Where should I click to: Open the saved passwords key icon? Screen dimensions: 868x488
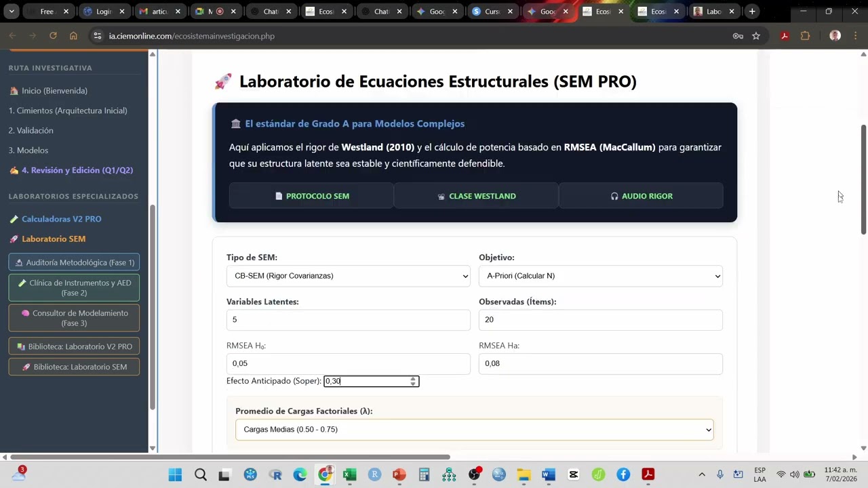pos(738,36)
